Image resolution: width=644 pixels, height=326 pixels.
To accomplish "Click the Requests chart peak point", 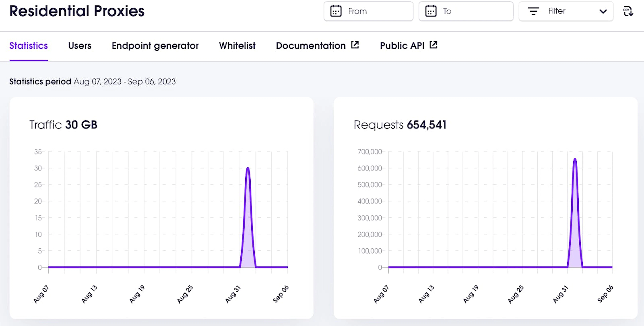I will point(575,159).
